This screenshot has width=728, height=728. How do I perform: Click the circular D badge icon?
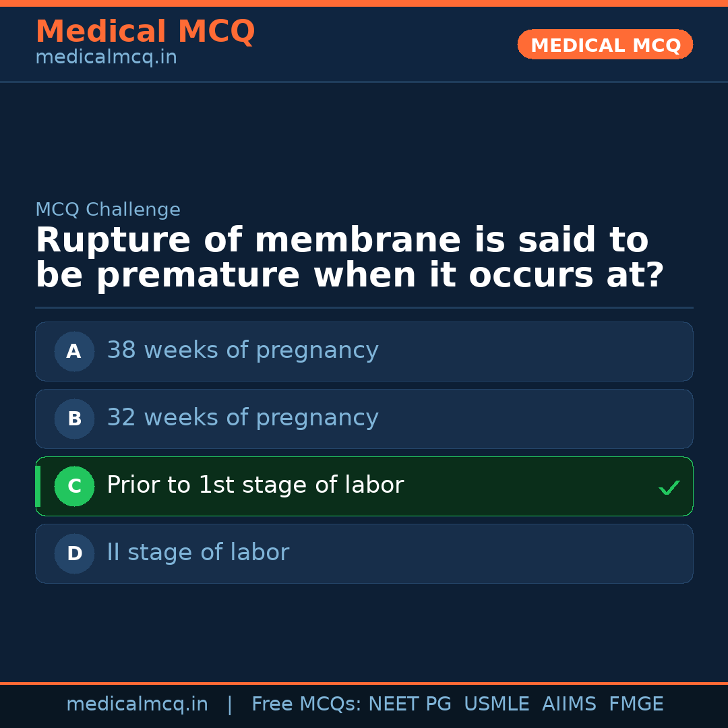pos(73,553)
